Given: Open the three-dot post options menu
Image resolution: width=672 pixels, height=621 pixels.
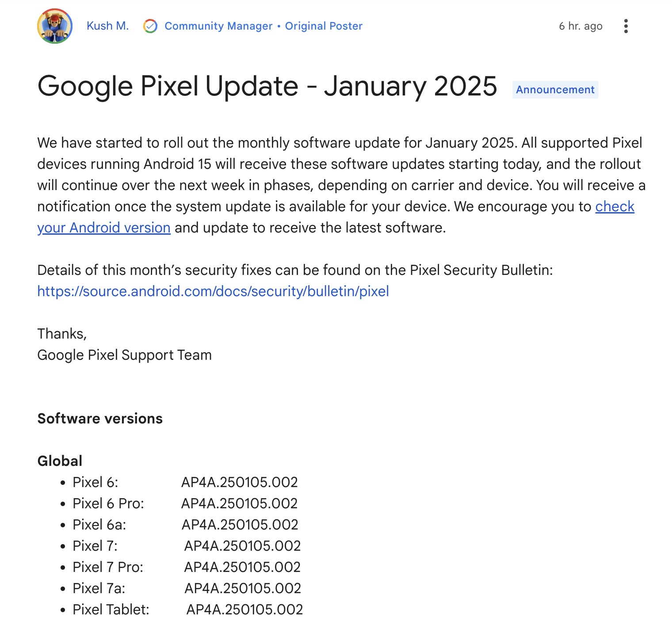Looking at the screenshot, I should pyautogui.click(x=626, y=26).
